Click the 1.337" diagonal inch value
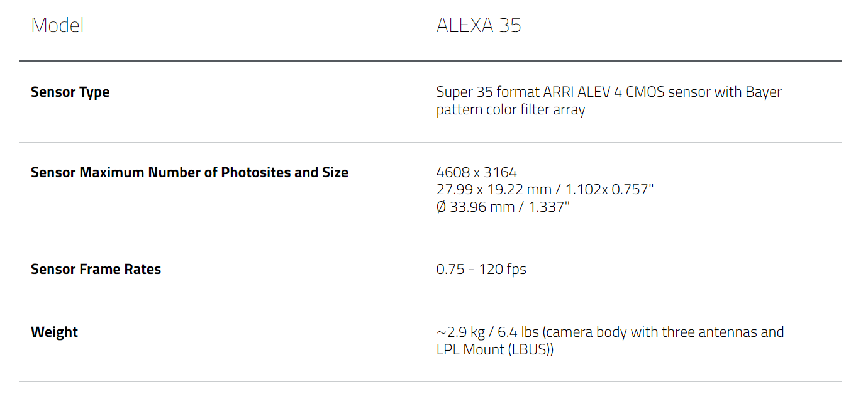This screenshot has height=411, width=868. point(549,207)
